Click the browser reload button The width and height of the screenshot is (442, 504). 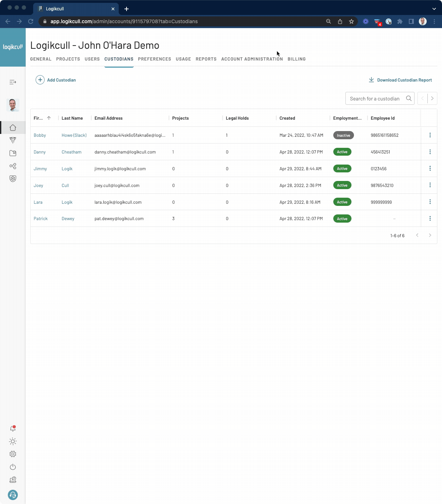click(x=31, y=21)
